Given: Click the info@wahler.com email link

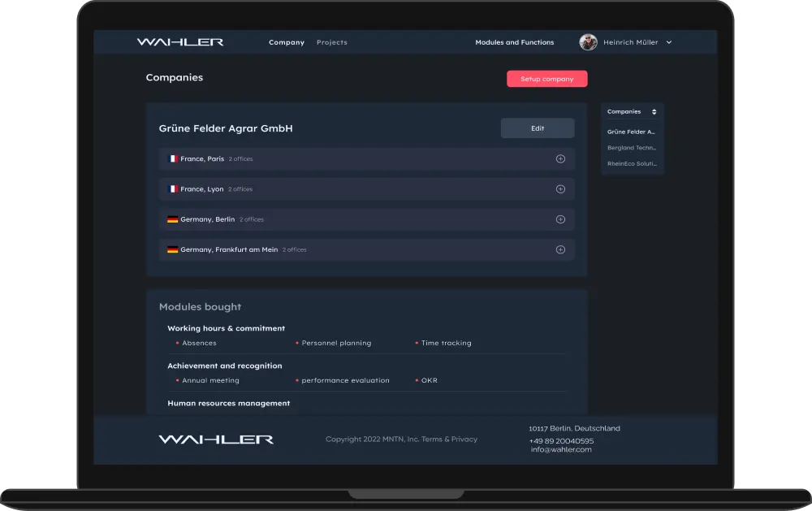Looking at the screenshot, I should point(561,449).
